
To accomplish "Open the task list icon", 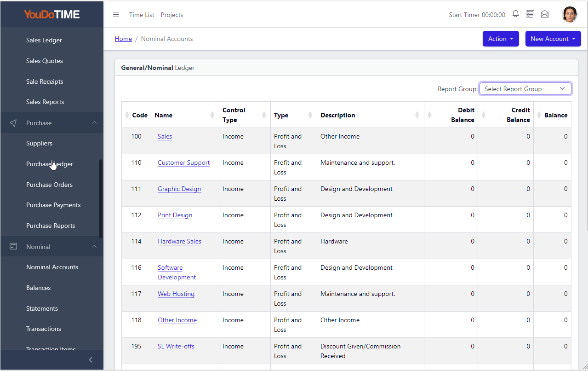I will (x=530, y=14).
